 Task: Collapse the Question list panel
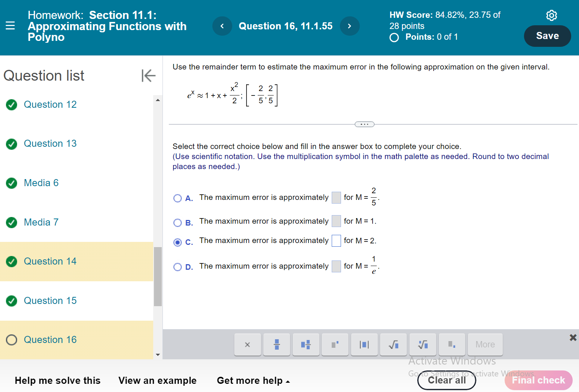pos(148,75)
